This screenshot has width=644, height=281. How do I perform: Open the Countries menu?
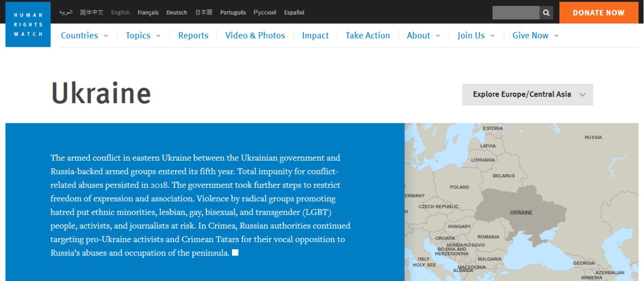(x=79, y=35)
